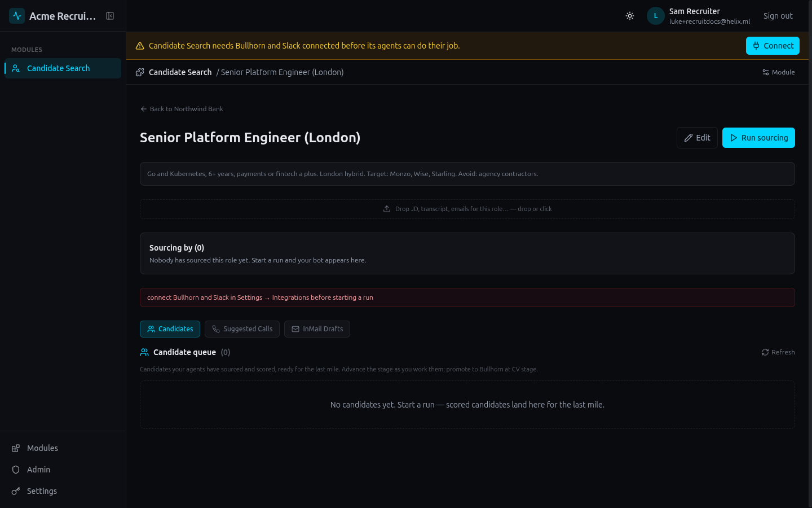Select the Candidates tab
Image resolution: width=812 pixels, height=508 pixels.
pos(170,329)
